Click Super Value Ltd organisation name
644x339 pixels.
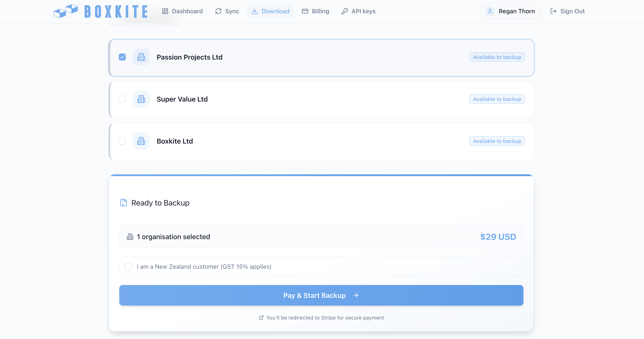[182, 99]
